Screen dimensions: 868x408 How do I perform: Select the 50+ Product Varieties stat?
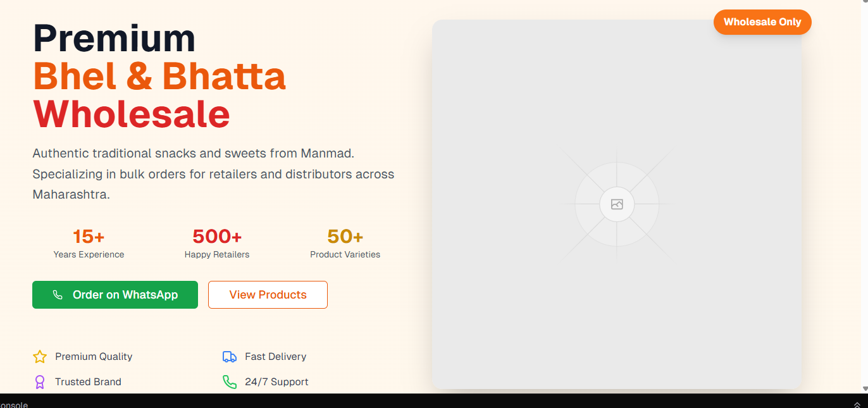[x=345, y=244]
